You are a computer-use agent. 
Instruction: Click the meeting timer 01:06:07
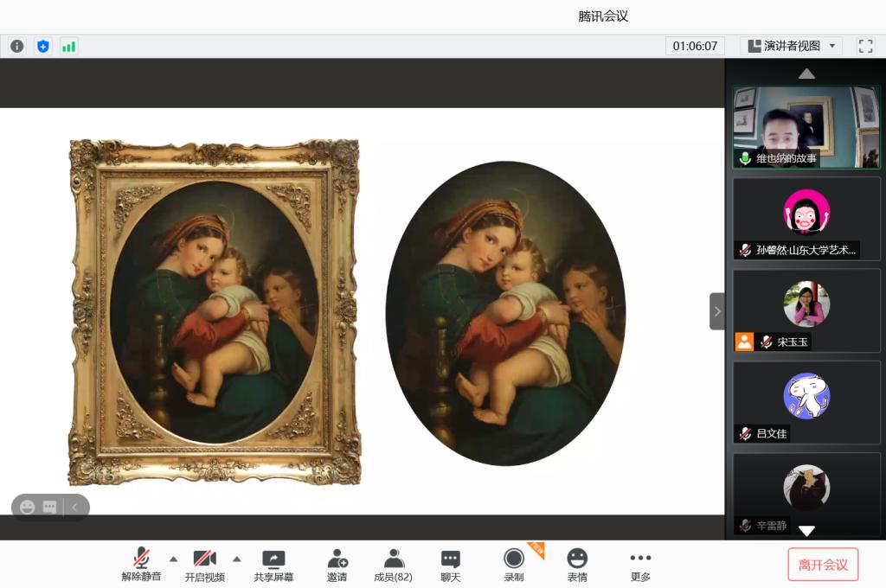(695, 47)
